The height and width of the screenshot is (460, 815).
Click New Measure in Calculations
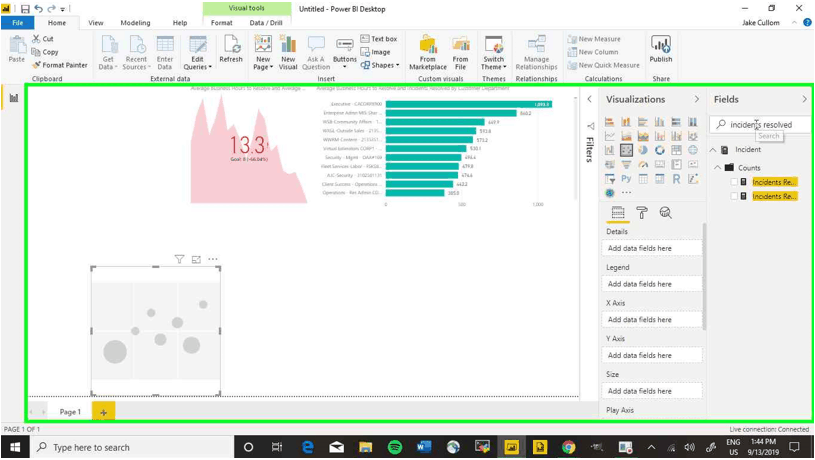[594, 39]
